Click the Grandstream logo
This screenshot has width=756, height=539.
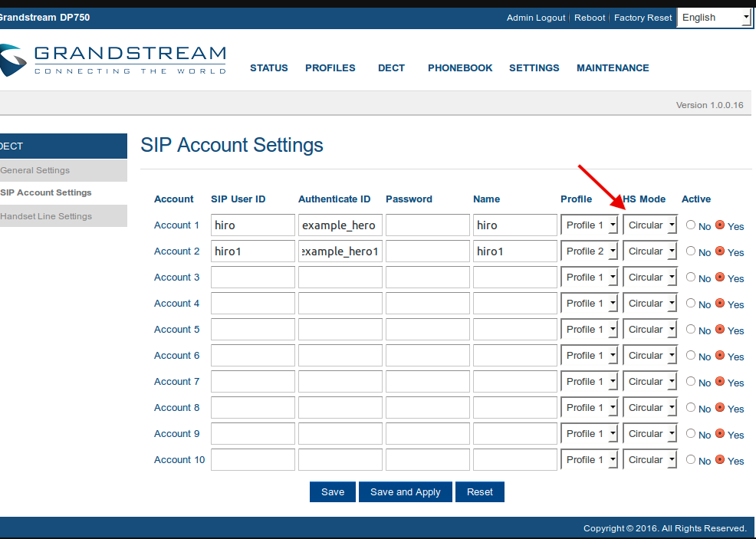113,60
